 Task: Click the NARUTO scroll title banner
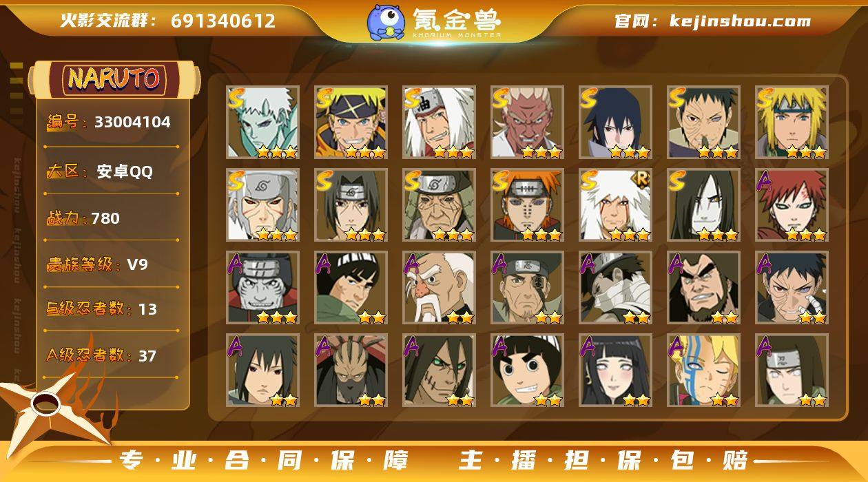click(113, 79)
